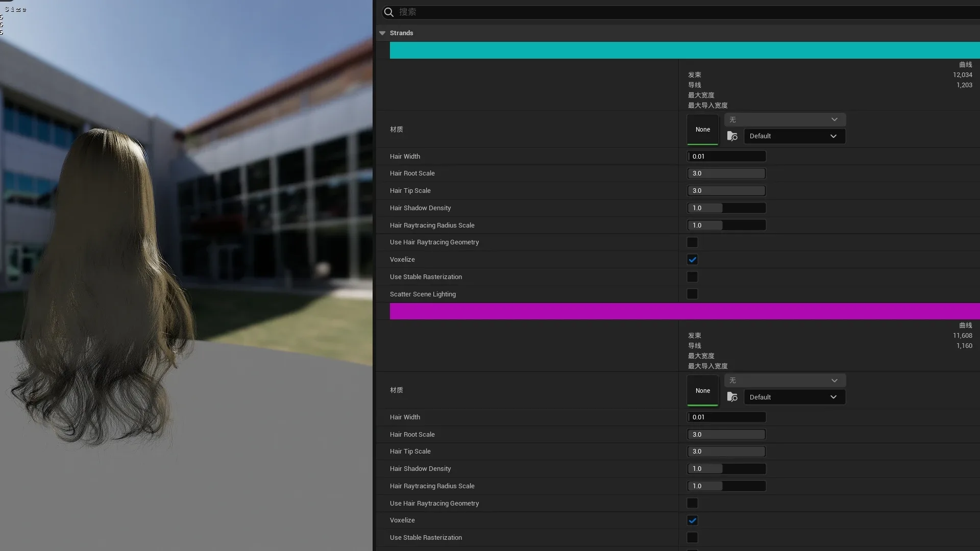This screenshot has height=551, width=980.
Task: Click the cyan strand group color bar
Action: (x=684, y=51)
